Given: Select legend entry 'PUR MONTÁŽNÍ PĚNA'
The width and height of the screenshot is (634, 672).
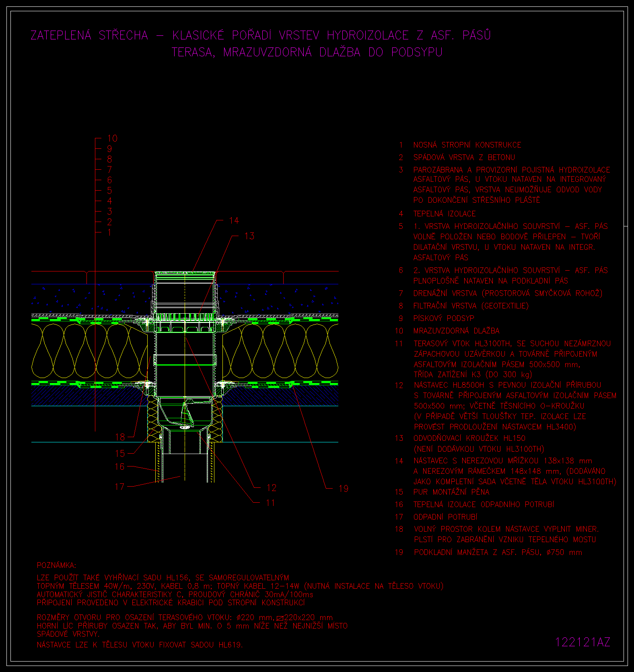Looking at the screenshot, I should pos(451,492).
